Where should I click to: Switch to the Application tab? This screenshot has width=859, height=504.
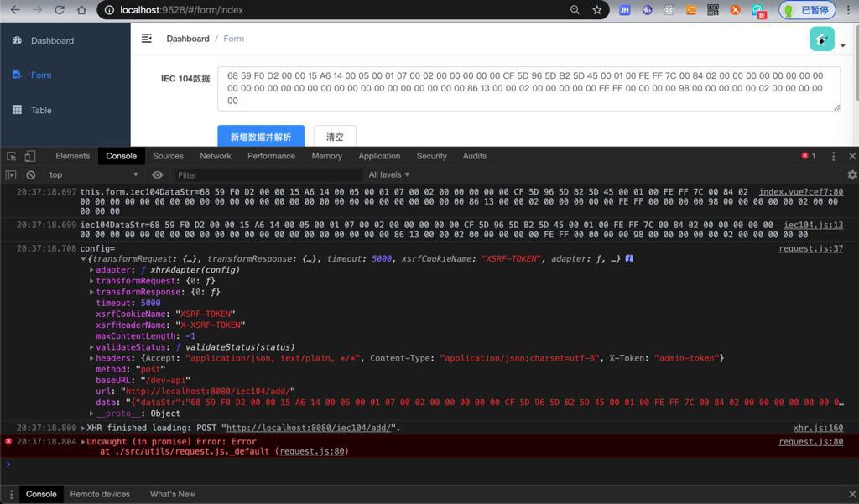[x=379, y=156]
